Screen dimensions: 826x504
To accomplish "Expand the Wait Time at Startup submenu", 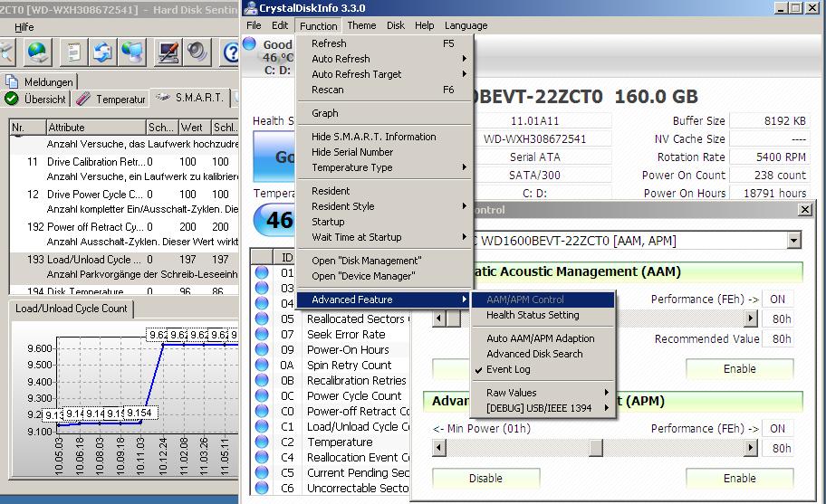I will pyautogui.click(x=385, y=237).
